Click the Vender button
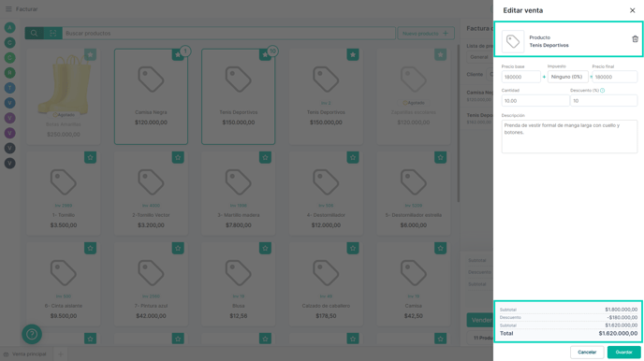644x361 pixels. coord(480,320)
